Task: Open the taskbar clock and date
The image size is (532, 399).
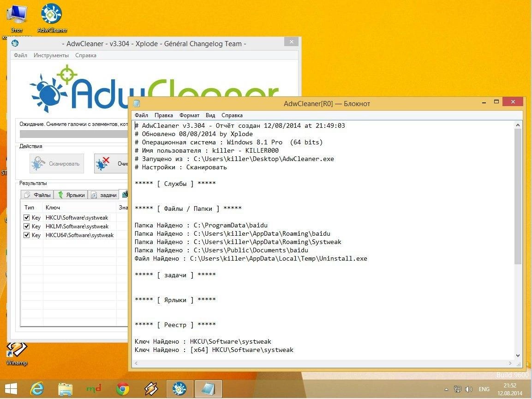Action: pos(510,389)
